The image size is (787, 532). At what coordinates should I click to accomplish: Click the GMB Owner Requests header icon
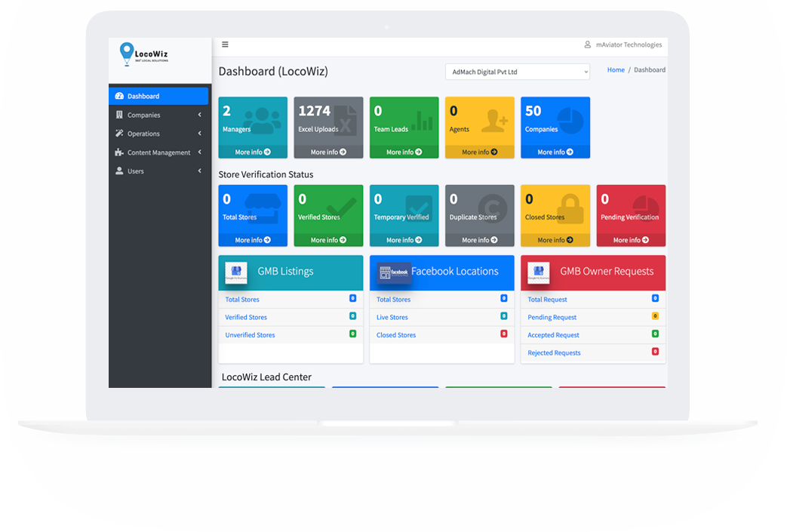tap(538, 272)
